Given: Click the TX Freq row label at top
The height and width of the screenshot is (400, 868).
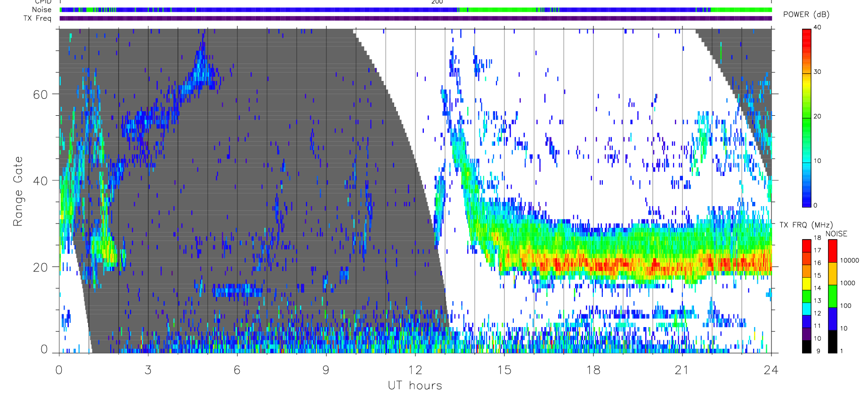Looking at the screenshot, I should (37, 18).
